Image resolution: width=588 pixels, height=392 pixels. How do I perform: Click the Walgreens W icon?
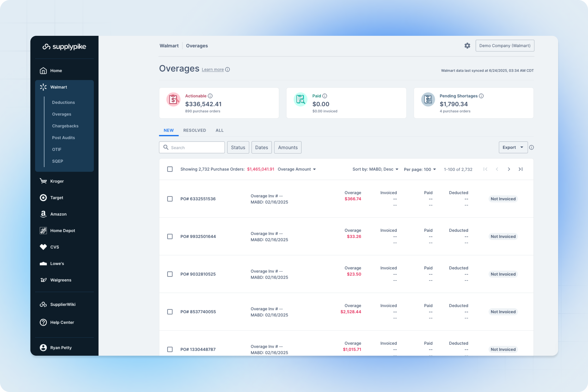43,280
